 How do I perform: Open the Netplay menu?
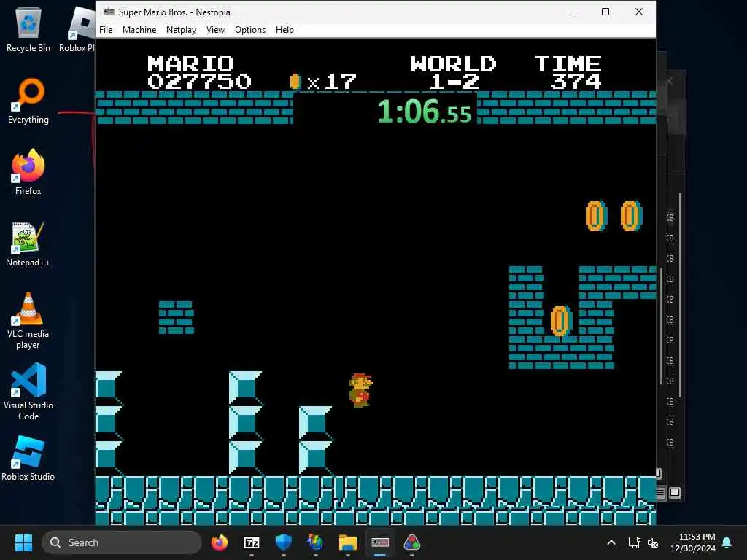click(x=181, y=29)
